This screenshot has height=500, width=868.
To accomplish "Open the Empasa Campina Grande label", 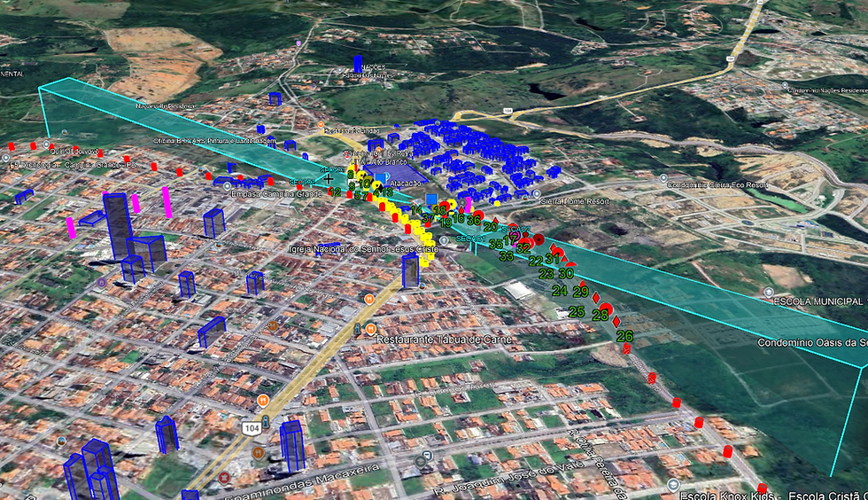I will [276, 194].
